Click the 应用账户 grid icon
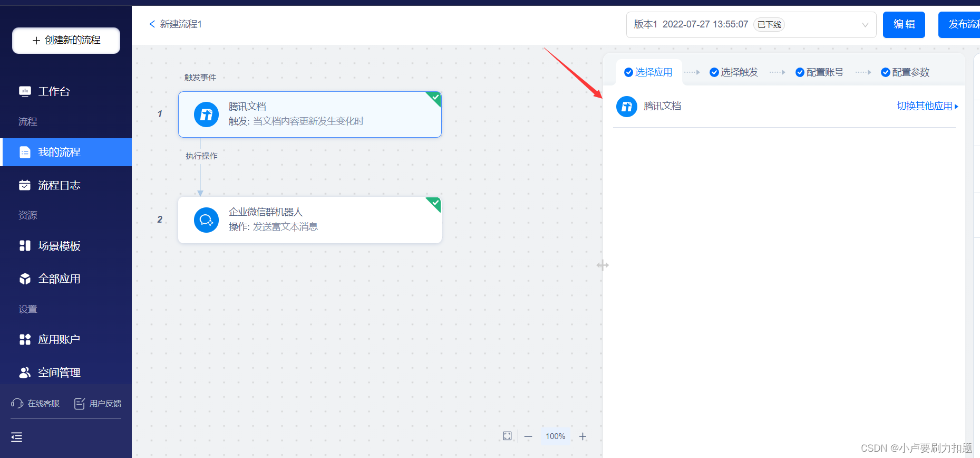Viewport: 980px width, 458px height. (25, 339)
